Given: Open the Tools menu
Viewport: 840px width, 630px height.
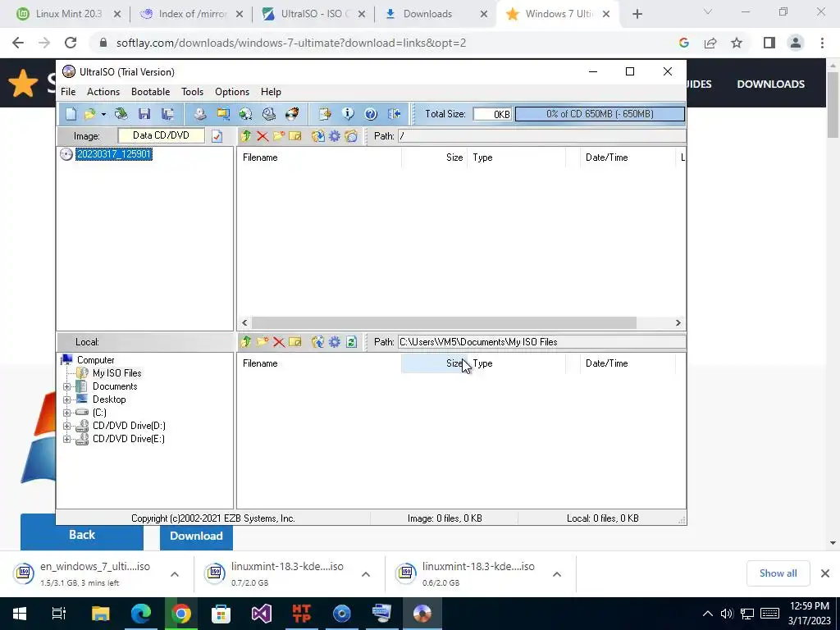Looking at the screenshot, I should tap(192, 92).
